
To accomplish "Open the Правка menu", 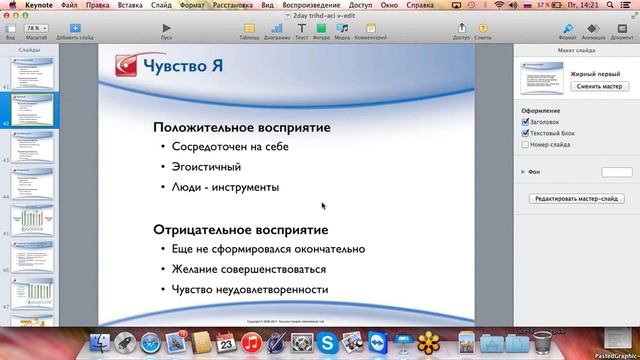I will click(x=98, y=5).
